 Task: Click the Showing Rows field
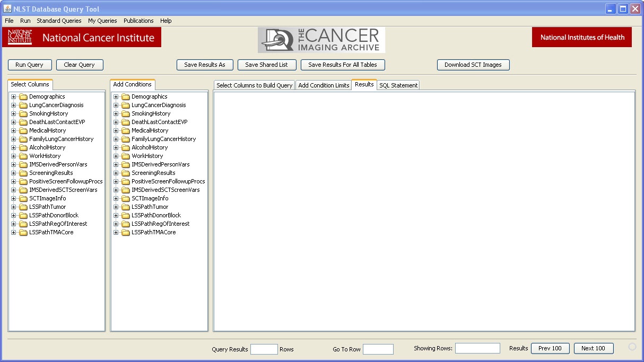(477, 348)
